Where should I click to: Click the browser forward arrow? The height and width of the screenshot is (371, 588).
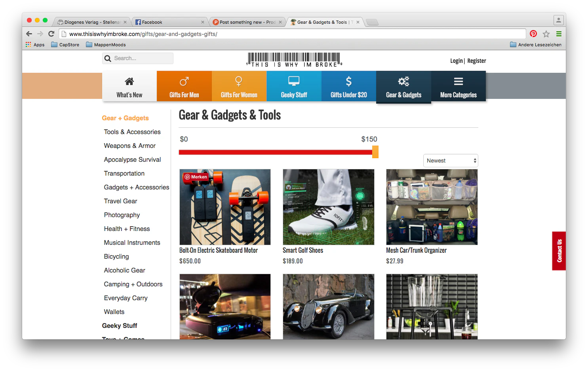pyautogui.click(x=40, y=34)
